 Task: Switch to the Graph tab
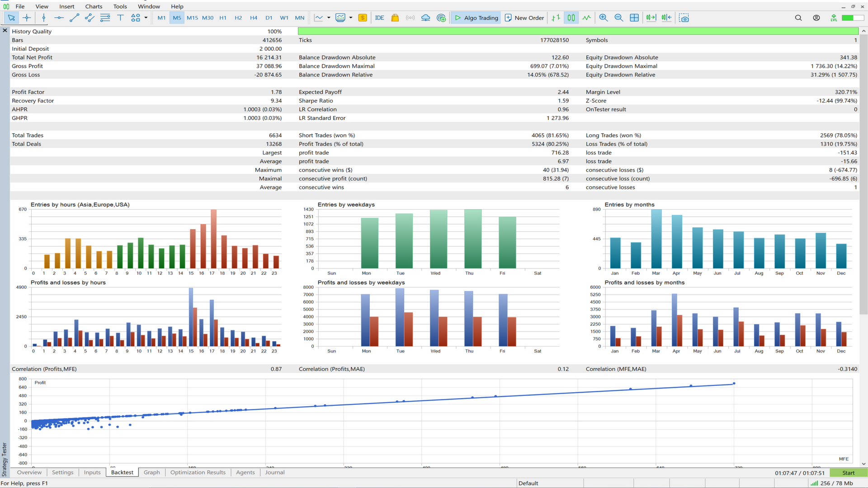pos(151,472)
